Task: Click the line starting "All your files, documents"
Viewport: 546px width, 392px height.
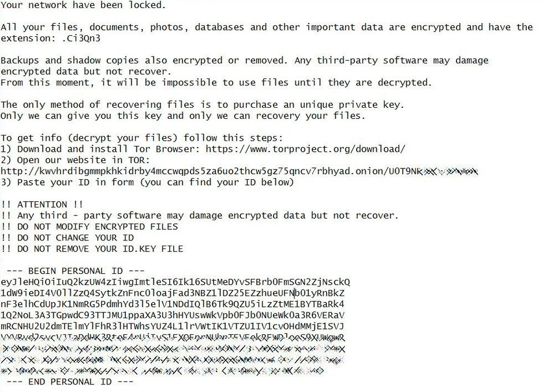Action: pos(267,27)
